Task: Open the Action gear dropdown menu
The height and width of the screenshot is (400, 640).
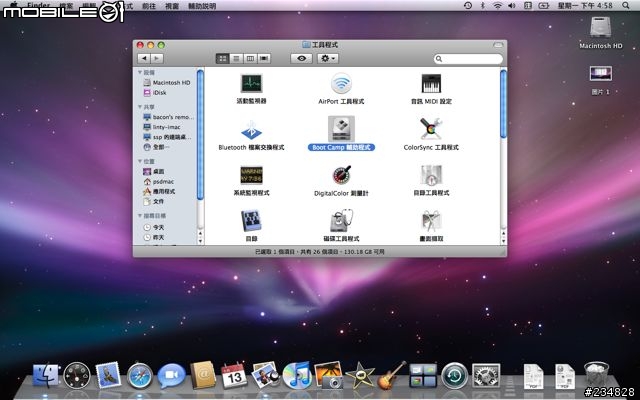Action: click(328, 59)
